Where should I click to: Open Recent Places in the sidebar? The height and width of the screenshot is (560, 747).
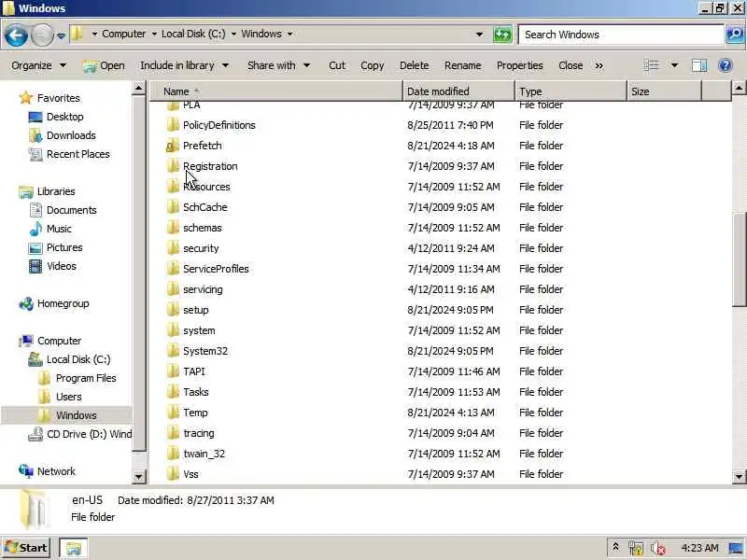(78, 154)
